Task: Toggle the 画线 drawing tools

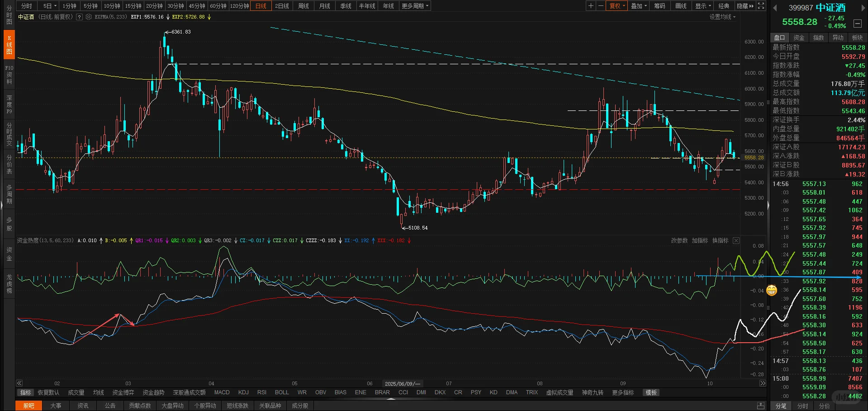Action: [x=681, y=6]
